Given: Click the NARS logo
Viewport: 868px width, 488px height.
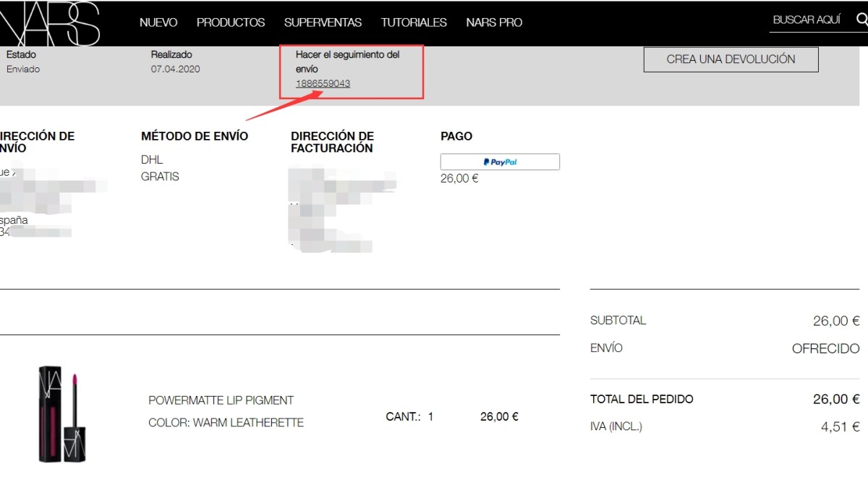Looking at the screenshot, I should tap(49, 22).
